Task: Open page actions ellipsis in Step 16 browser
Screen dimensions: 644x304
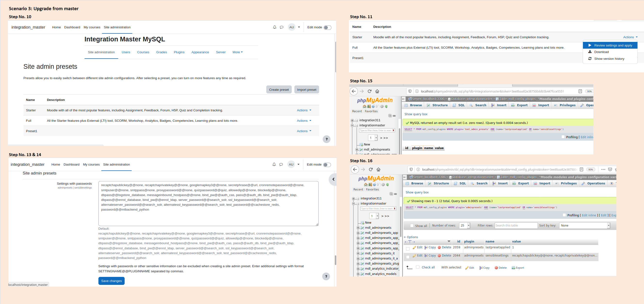Action: pyautogui.click(x=603, y=169)
